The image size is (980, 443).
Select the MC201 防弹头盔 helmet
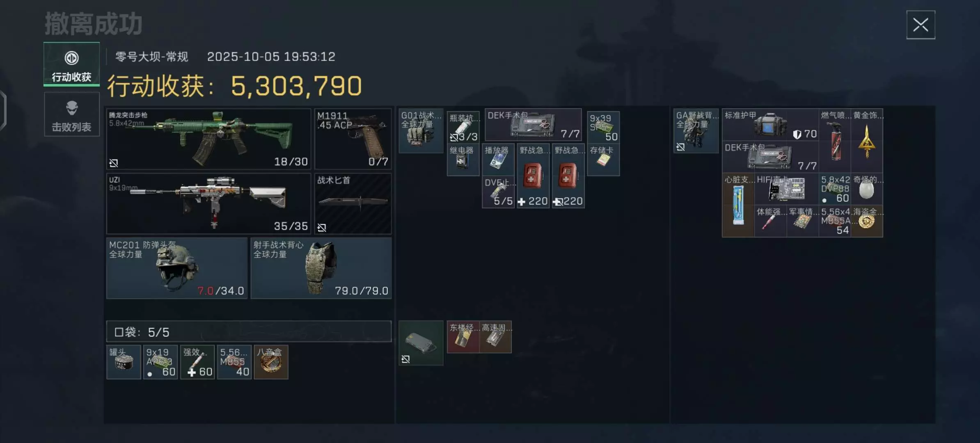pos(177,268)
